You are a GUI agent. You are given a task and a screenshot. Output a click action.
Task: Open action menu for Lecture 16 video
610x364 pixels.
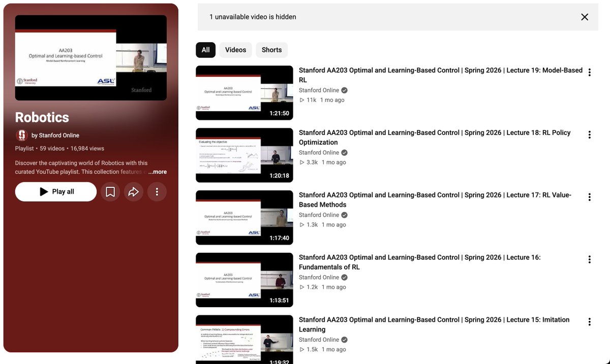pos(590,259)
